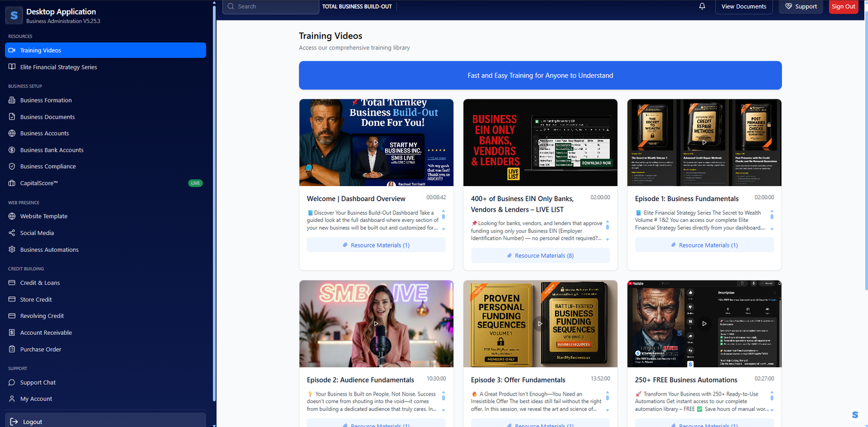This screenshot has height=427, width=868.
Task: Click the notification bell icon
Action: (x=702, y=7)
